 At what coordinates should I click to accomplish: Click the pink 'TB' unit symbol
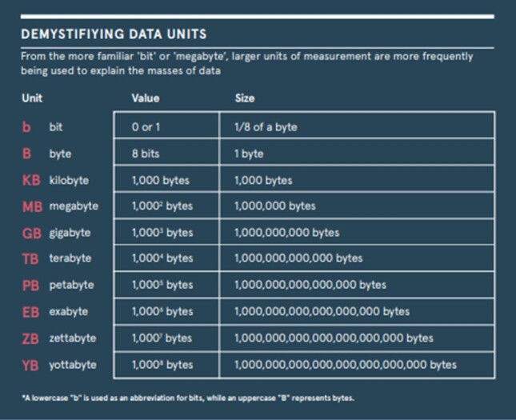click(x=30, y=259)
